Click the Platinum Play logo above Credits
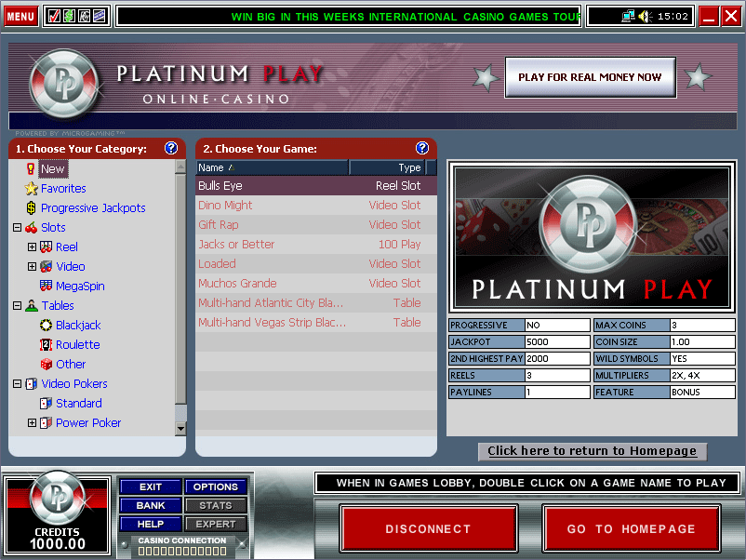This screenshot has width=746, height=560. [x=58, y=498]
